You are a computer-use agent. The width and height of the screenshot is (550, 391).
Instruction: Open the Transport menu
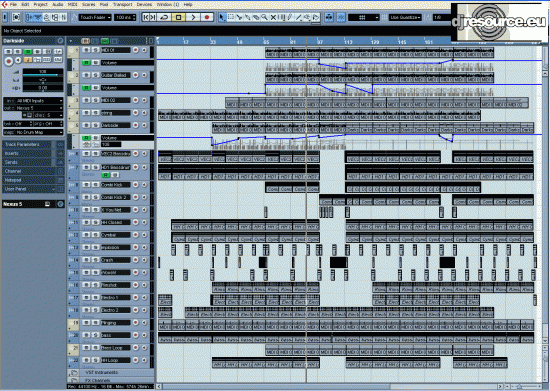(x=122, y=5)
